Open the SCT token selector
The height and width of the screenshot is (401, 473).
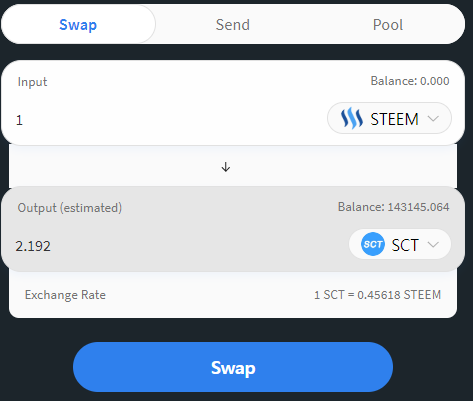pos(400,244)
